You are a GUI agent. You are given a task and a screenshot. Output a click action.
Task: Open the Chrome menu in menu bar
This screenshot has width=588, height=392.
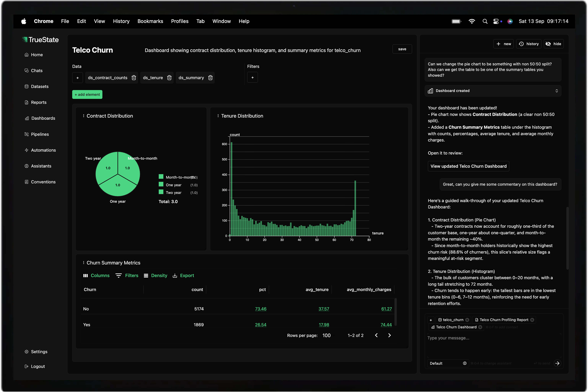tap(44, 21)
